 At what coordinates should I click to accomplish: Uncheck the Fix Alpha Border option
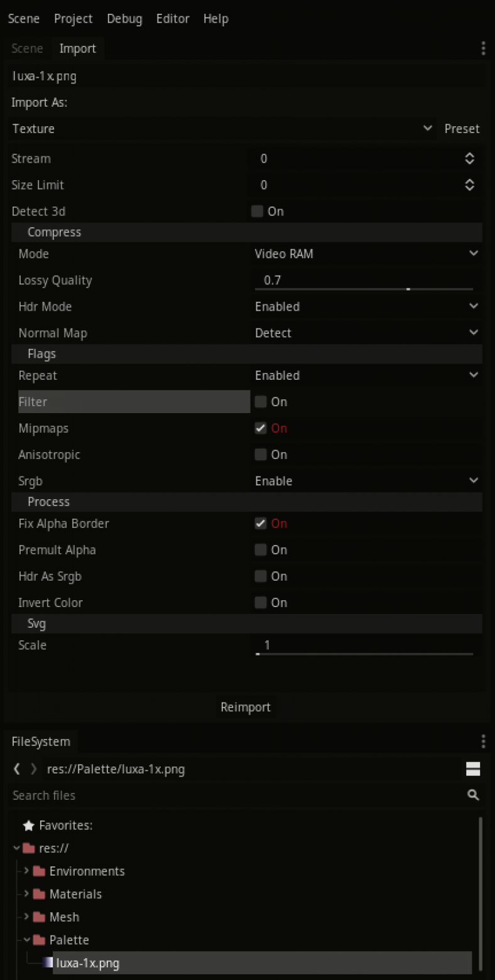(260, 523)
